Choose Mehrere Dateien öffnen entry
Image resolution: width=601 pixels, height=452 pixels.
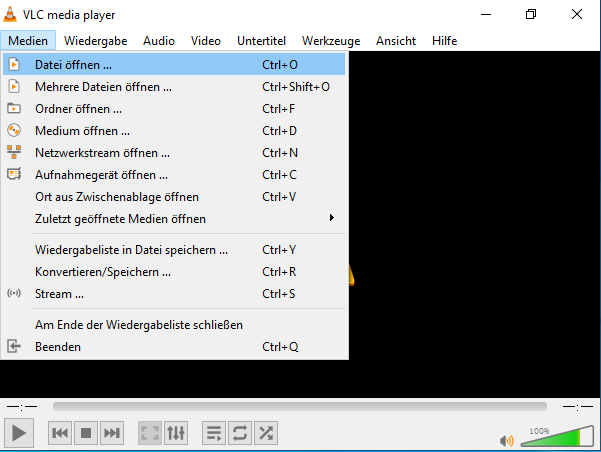[x=174, y=87]
